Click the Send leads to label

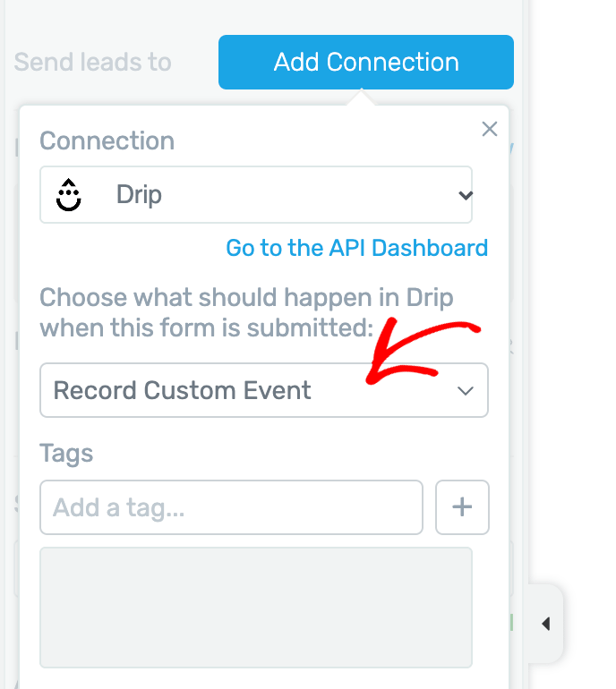click(x=93, y=62)
